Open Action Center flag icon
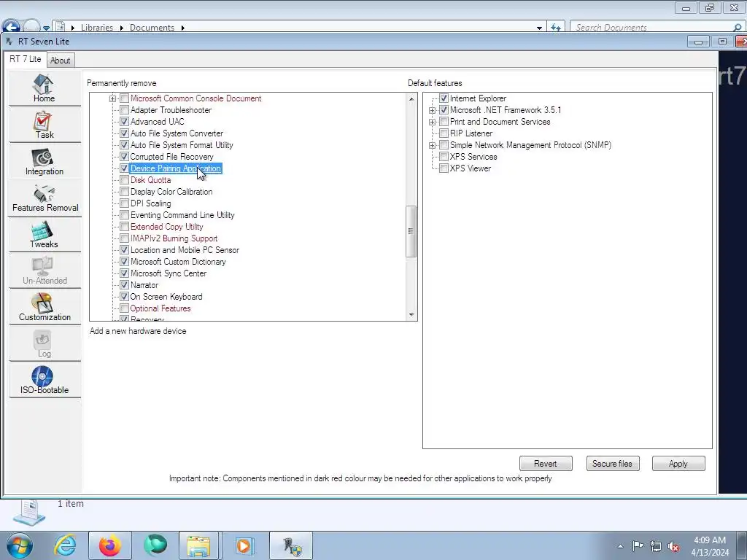Viewport: 747px width, 560px height. [638, 546]
